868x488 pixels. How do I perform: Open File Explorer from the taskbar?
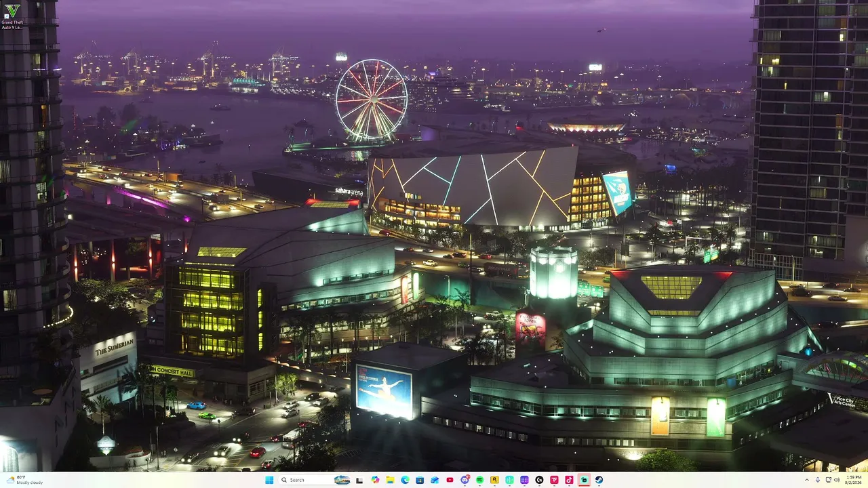390,480
